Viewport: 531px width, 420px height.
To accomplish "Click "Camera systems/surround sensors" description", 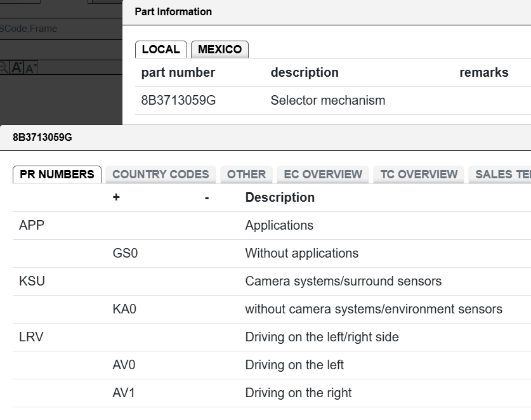I will coord(343,281).
